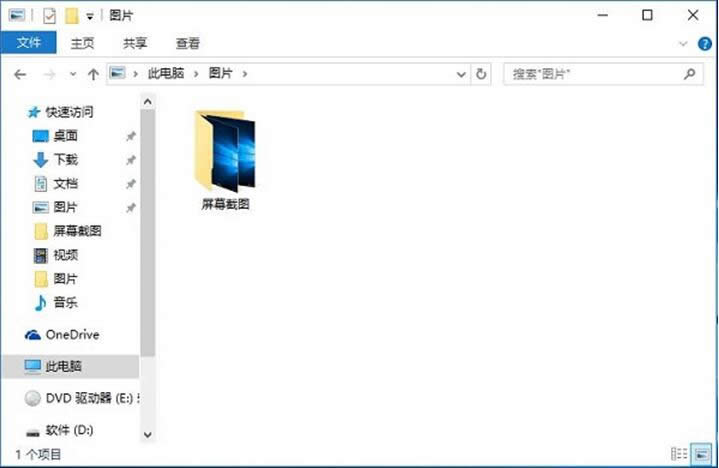Click the window system icon in title bar
This screenshot has width=719, height=468.
point(17,16)
